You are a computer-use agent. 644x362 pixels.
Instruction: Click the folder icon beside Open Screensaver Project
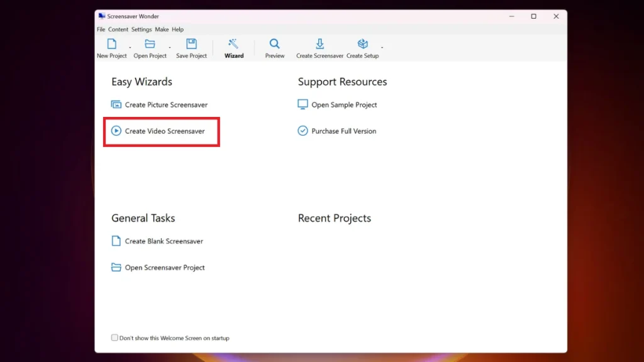pos(116,267)
